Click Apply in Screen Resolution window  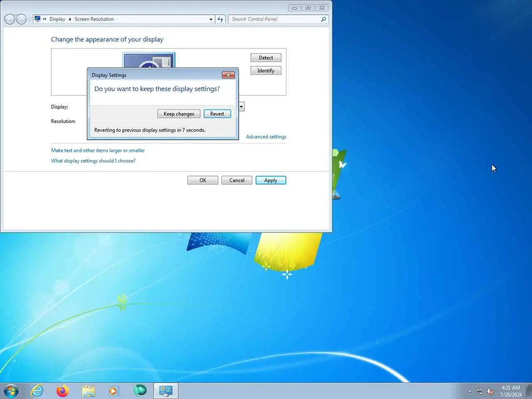271,180
